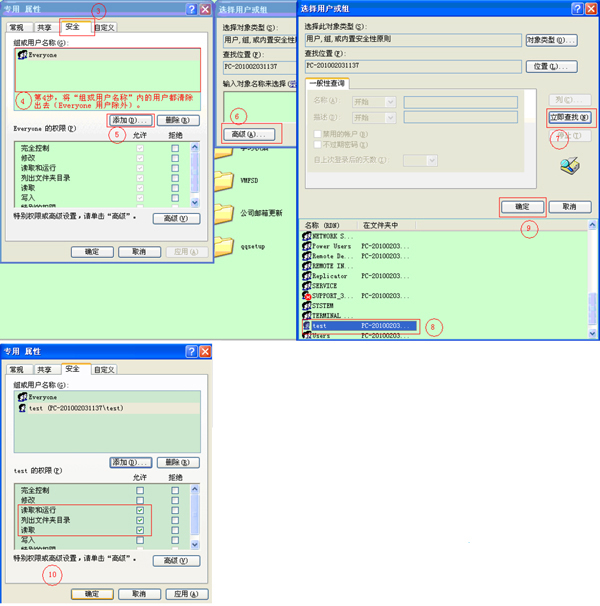The image size is (600, 606).
Task: Select the REMOTE IN... entry icon
Action: click(x=307, y=266)
